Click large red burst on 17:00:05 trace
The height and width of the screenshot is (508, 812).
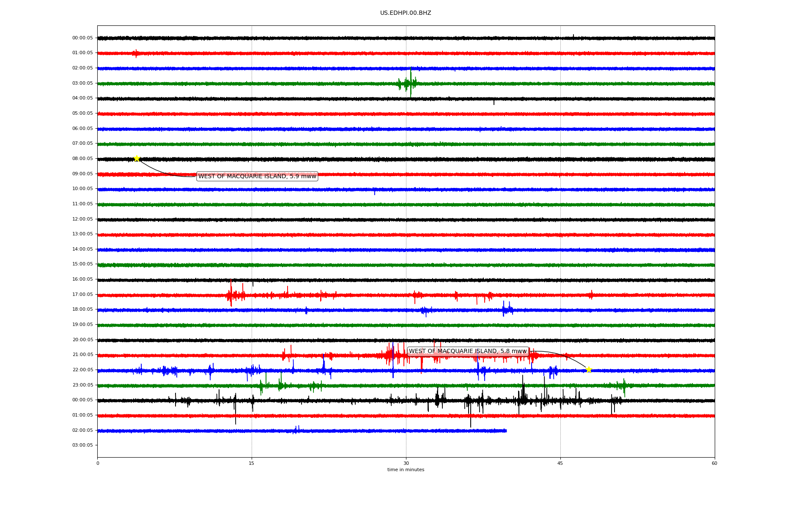(x=231, y=295)
